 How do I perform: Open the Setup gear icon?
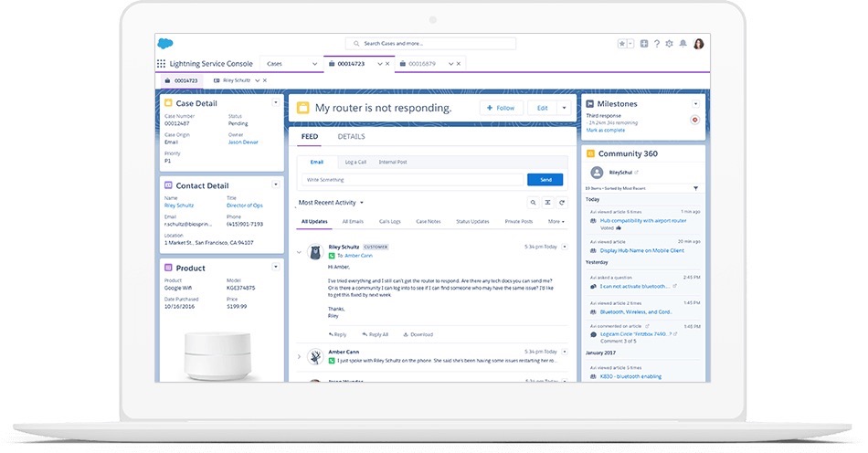click(x=670, y=43)
